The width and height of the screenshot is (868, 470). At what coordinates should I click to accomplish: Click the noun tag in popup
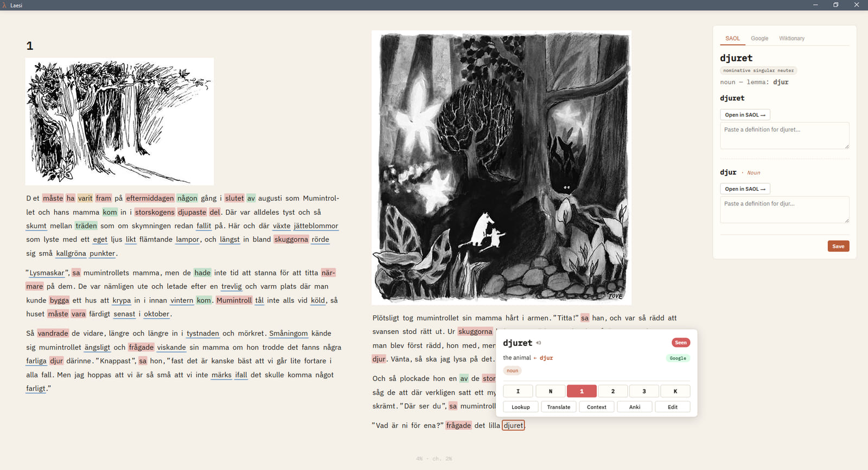512,371
